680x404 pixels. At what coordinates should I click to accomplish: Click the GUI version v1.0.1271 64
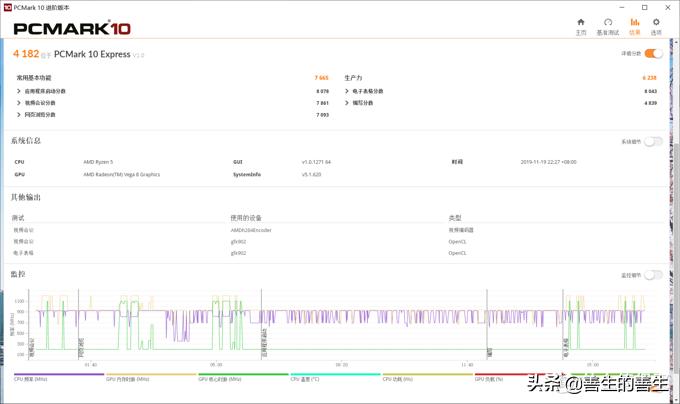316,162
